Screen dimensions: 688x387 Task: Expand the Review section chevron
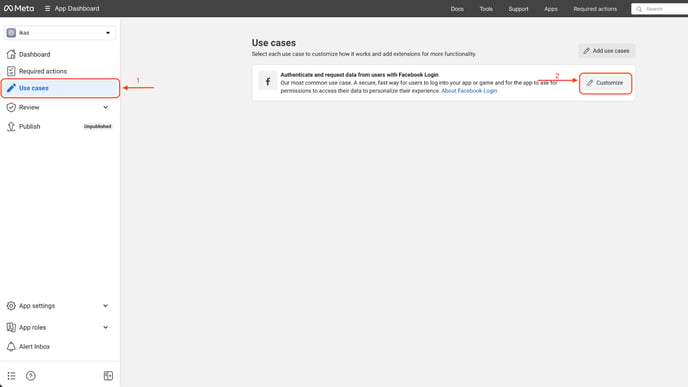(x=105, y=107)
